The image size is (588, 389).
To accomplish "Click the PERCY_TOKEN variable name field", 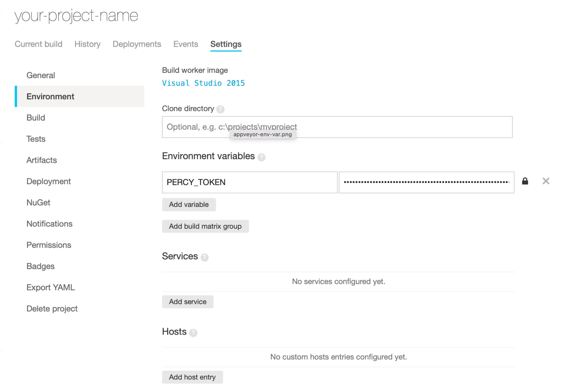I will [249, 182].
